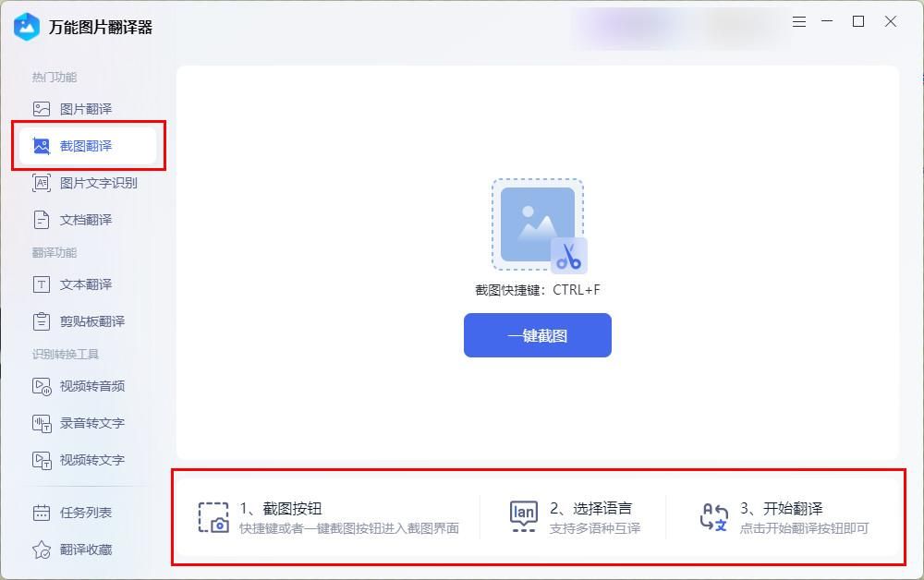Image resolution: width=924 pixels, height=580 pixels.
Task: Click the 万能图片翻译器 app logo
Action: tap(27, 27)
